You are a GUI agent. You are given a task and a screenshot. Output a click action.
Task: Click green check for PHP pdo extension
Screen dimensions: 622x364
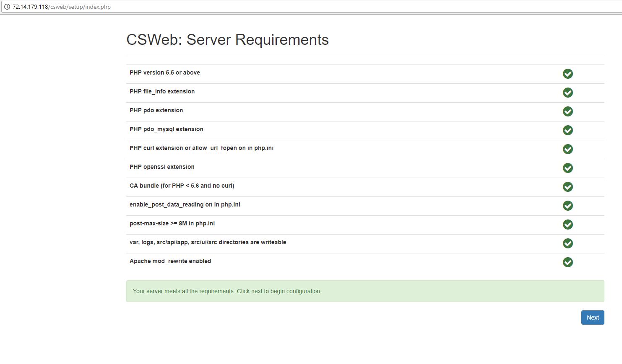[567, 111]
